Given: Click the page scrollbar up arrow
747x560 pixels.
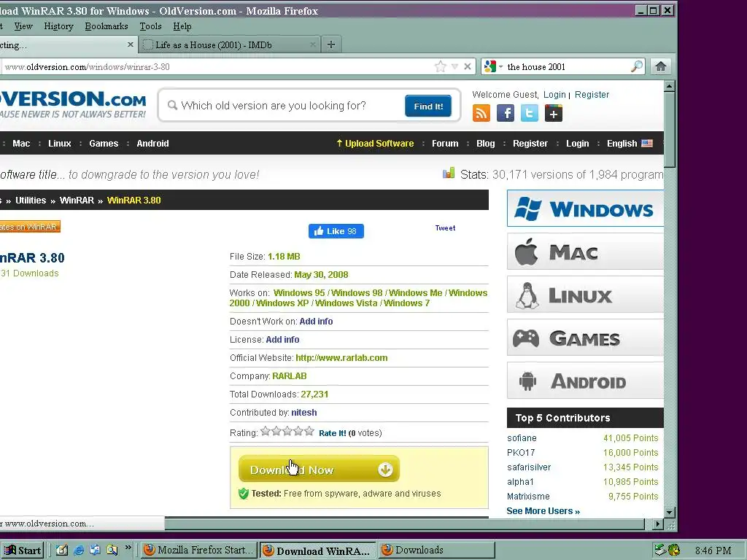Looking at the screenshot, I should coord(670,87).
